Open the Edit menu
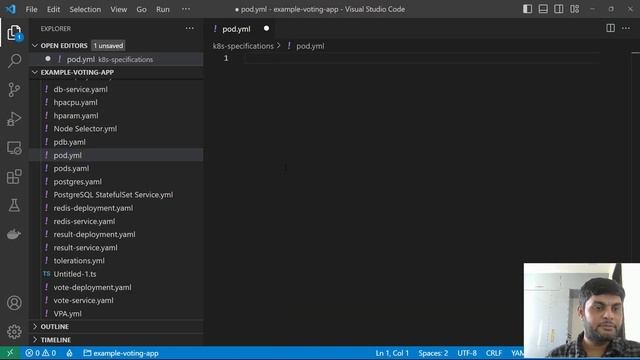 pos(53,9)
